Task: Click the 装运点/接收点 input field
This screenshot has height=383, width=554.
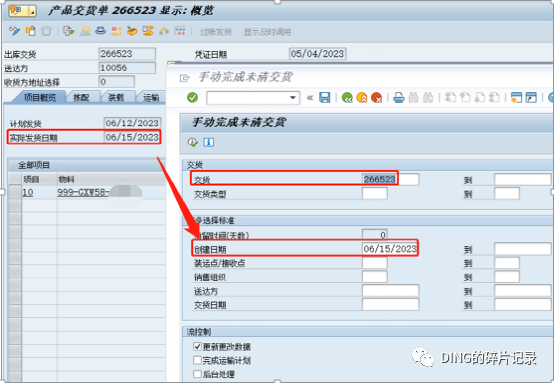Action: point(375,263)
